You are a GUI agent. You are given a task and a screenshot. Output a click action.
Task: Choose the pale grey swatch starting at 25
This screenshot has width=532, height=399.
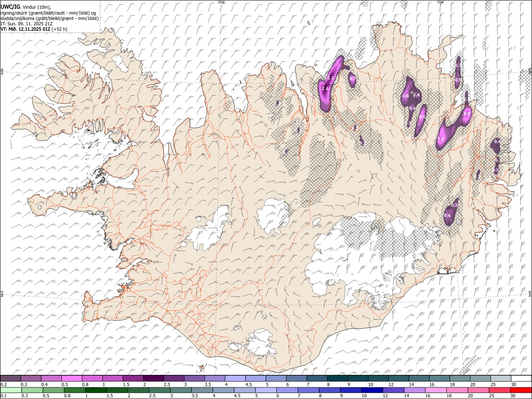(x=500, y=379)
